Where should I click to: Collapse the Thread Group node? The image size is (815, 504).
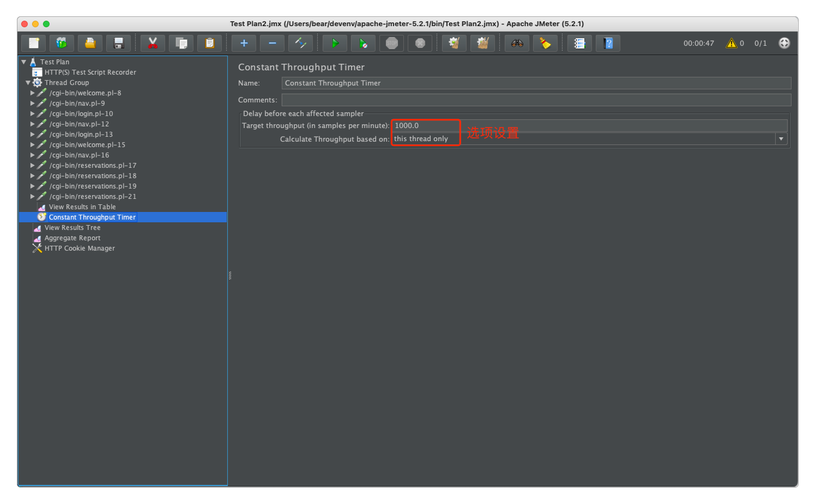pos(28,83)
